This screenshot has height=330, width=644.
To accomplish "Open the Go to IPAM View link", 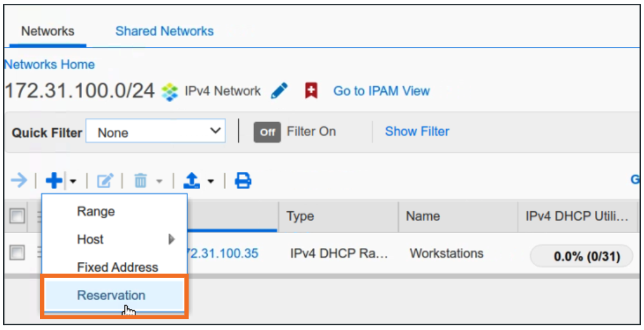I will [381, 91].
